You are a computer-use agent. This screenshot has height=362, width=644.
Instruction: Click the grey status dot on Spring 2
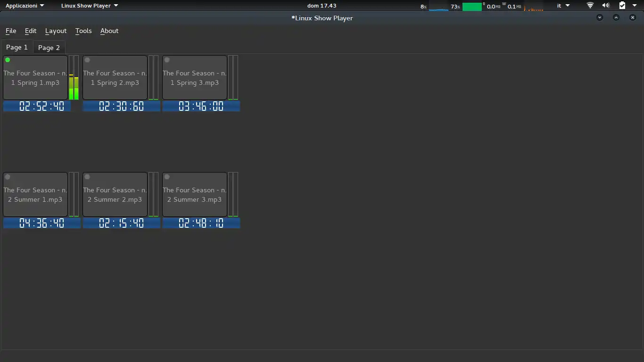[x=87, y=60]
